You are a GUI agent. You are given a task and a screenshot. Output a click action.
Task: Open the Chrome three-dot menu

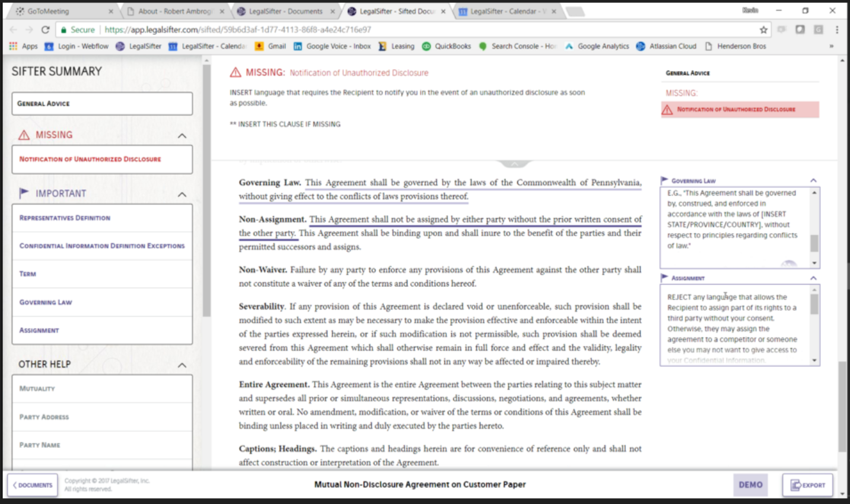click(x=837, y=30)
